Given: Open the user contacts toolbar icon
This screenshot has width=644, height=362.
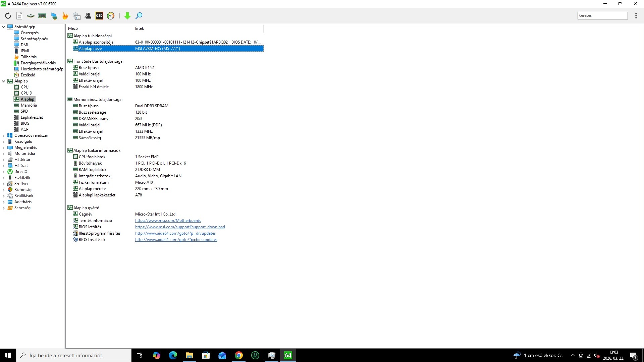Looking at the screenshot, I should (x=88, y=16).
